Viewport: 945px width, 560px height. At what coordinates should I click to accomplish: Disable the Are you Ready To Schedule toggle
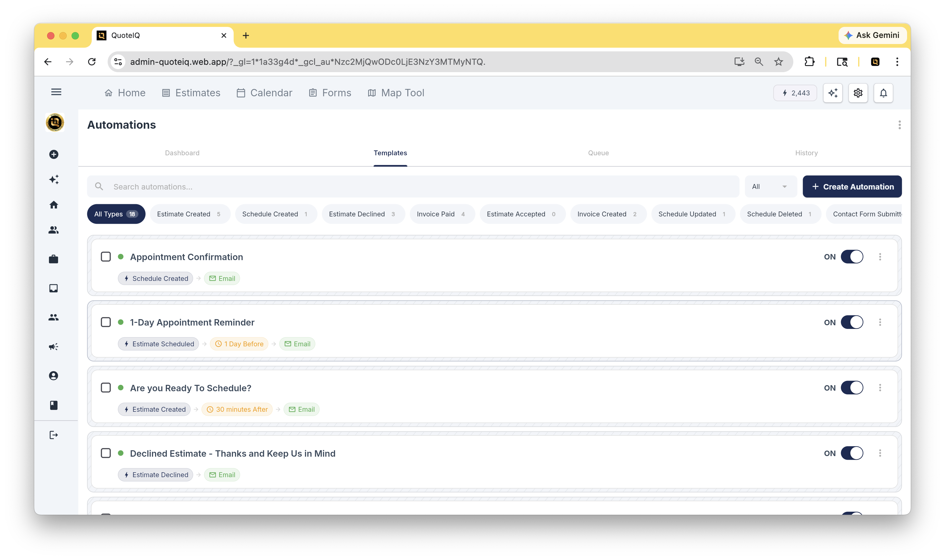click(852, 388)
